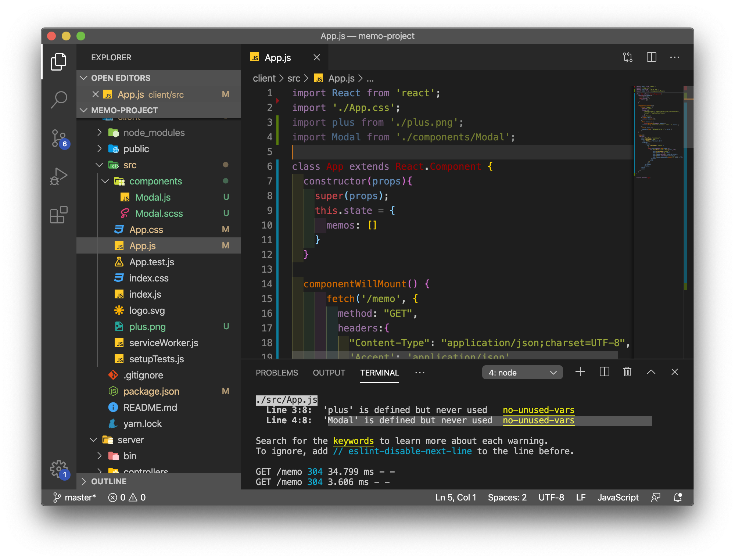Screen dimensions: 735x560
Task: Open the Search view in activity bar
Action: click(x=59, y=99)
